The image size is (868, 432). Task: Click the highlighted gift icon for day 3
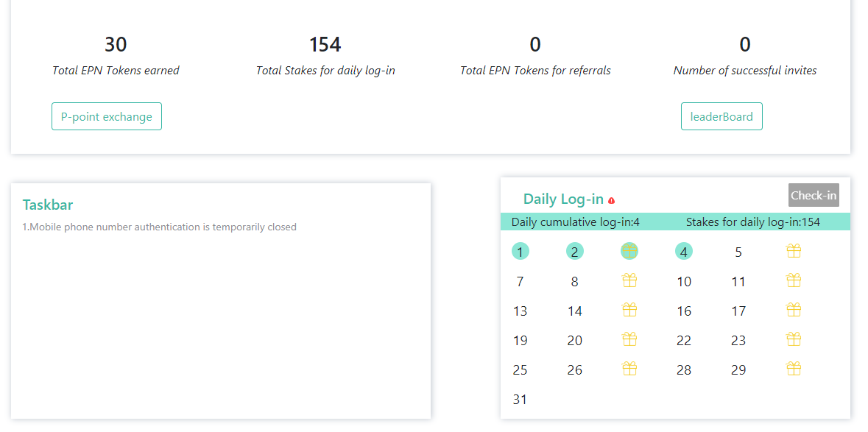(629, 251)
